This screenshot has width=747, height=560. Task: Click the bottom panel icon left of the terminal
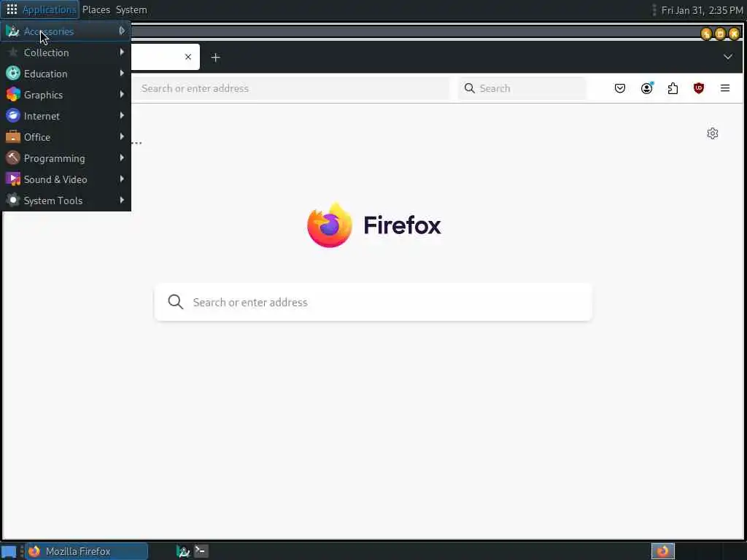pos(183,551)
